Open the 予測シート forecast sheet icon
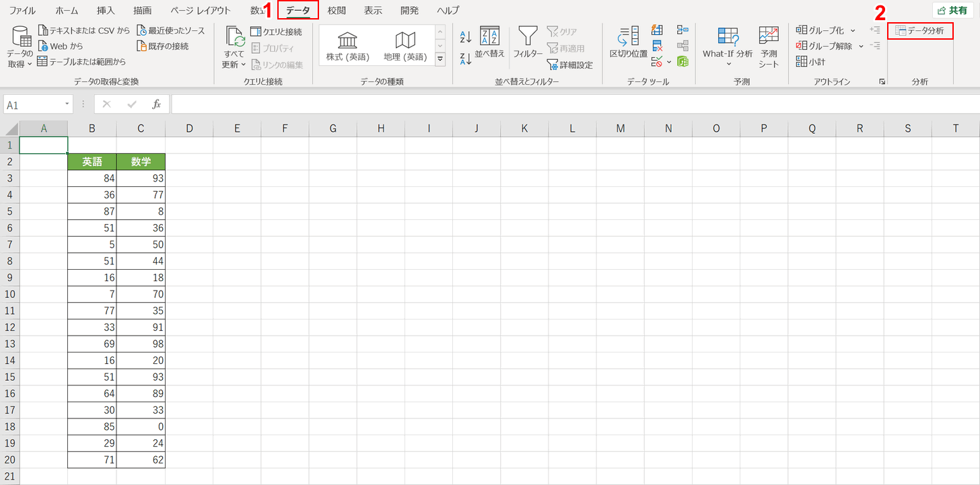 tap(768, 46)
